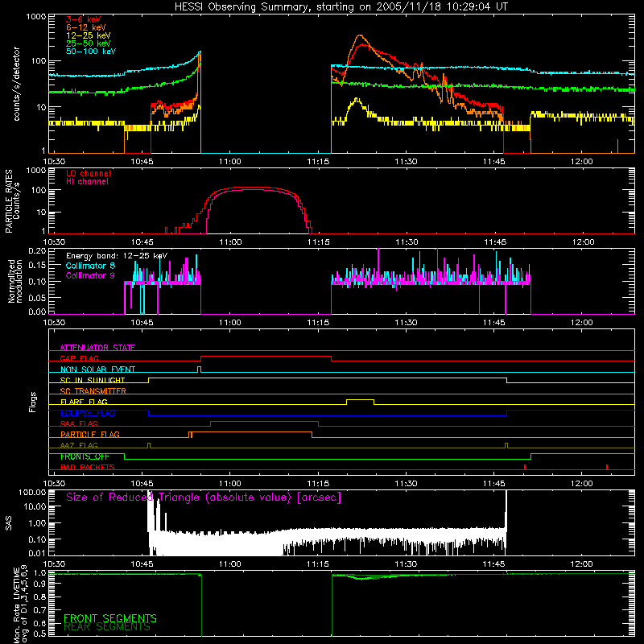Click the 'Size of Reduced Triangle' caption

click(204, 497)
